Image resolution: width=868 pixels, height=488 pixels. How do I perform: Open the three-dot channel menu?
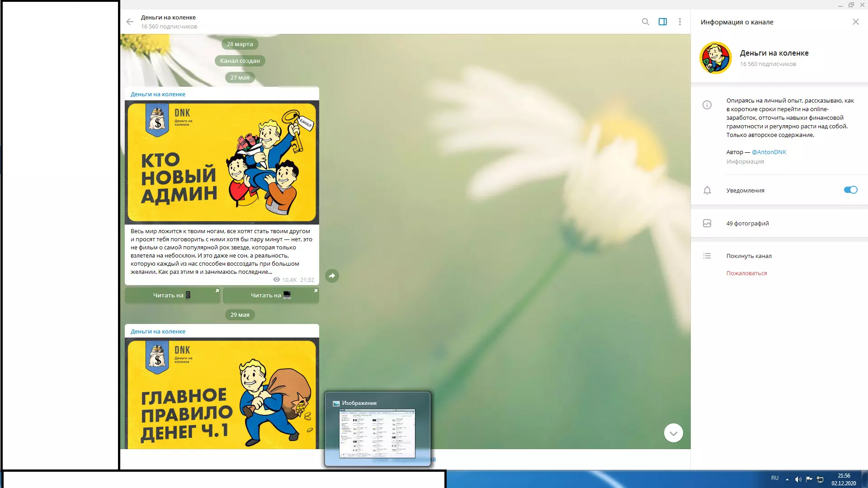coord(680,22)
